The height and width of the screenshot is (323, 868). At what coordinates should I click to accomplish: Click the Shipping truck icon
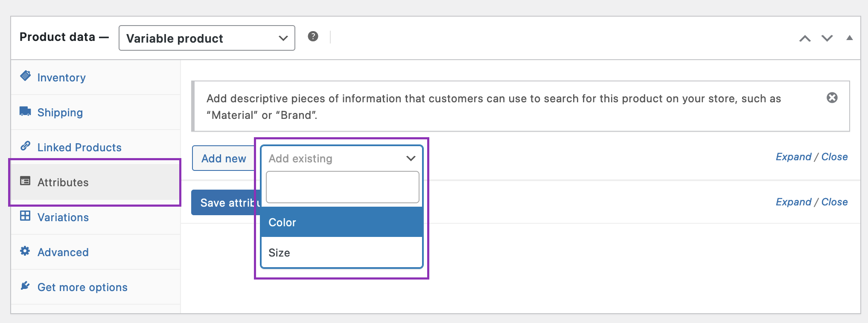tap(25, 112)
